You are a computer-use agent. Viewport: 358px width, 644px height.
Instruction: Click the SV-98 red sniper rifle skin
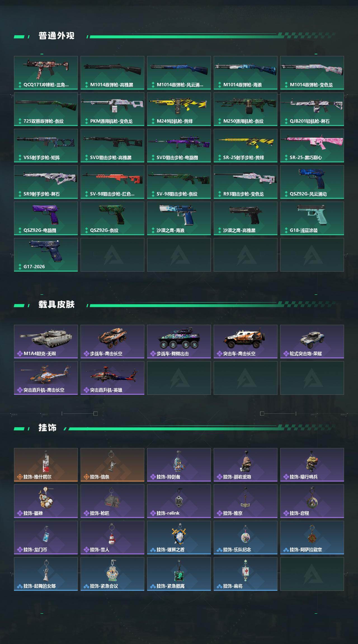coord(112,182)
